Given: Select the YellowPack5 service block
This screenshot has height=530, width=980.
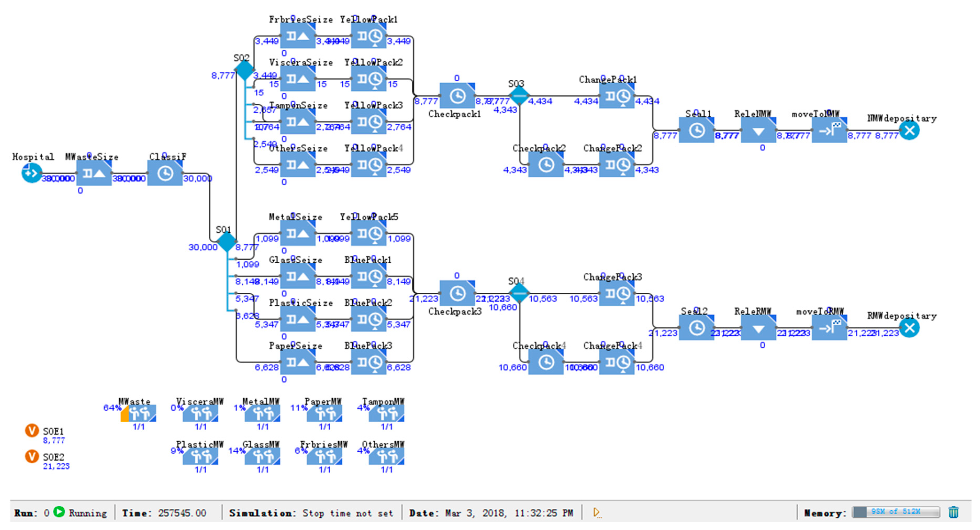Looking at the screenshot, I should (369, 233).
